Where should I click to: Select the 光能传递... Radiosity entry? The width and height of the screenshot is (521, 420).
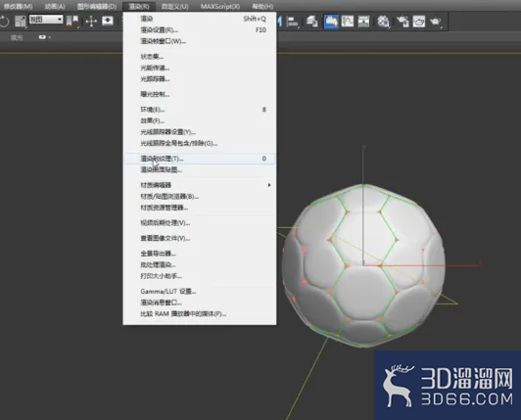(200, 68)
